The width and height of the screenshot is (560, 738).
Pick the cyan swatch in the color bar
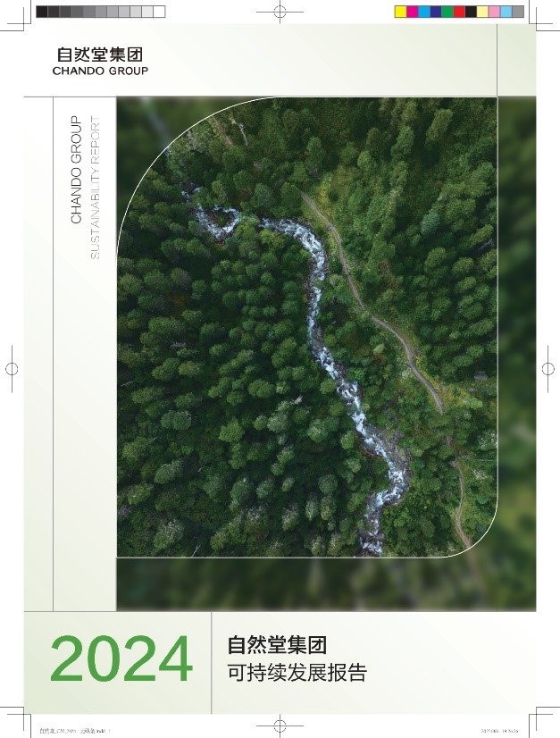(x=424, y=12)
